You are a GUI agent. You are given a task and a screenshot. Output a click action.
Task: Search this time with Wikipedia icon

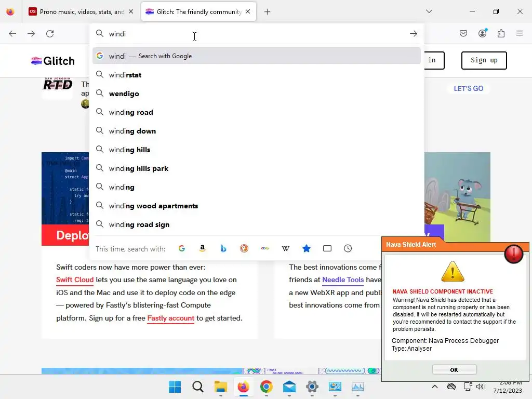286,249
